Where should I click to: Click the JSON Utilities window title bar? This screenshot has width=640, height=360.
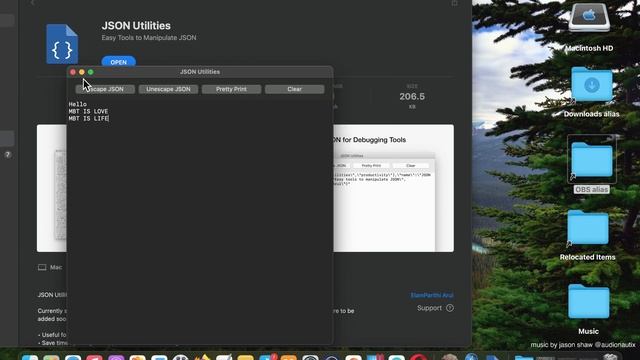click(x=200, y=71)
